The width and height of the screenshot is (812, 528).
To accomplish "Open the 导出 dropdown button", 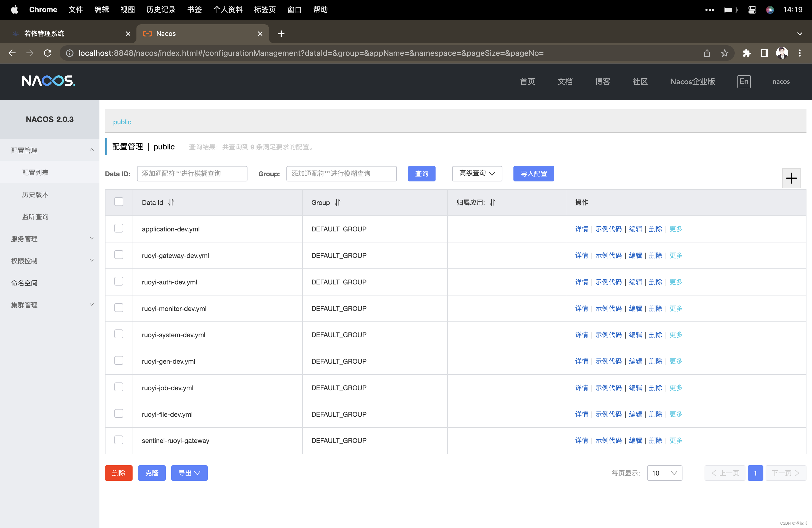I will click(189, 473).
